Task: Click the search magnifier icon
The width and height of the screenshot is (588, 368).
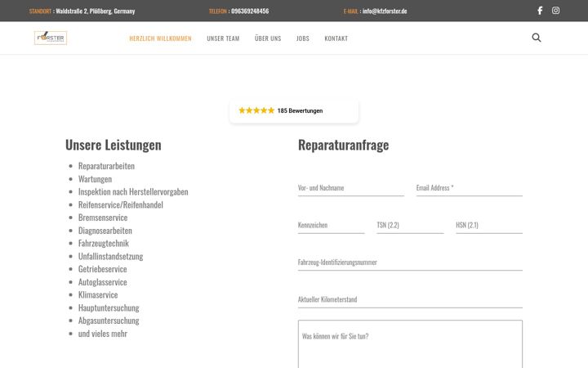Action: (x=537, y=38)
